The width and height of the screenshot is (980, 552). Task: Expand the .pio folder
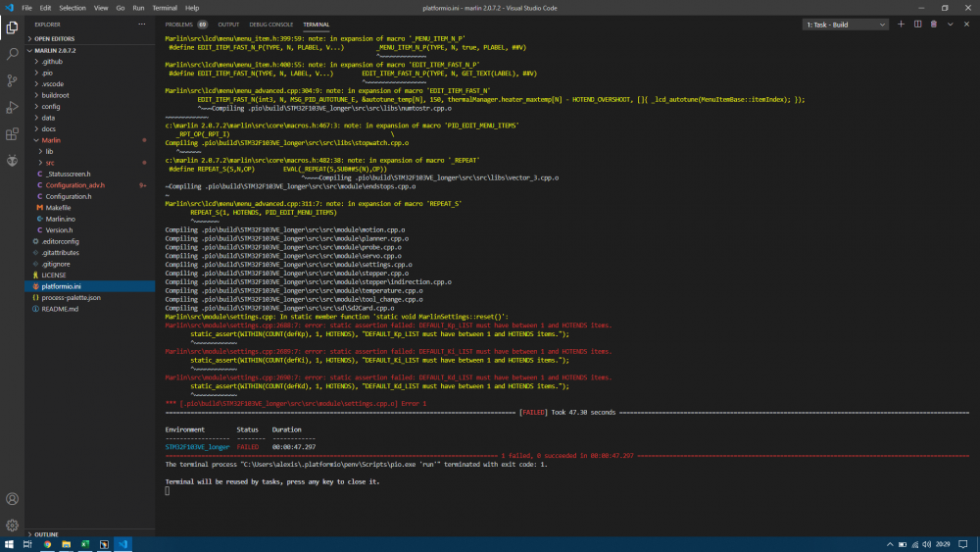tap(89, 73)
